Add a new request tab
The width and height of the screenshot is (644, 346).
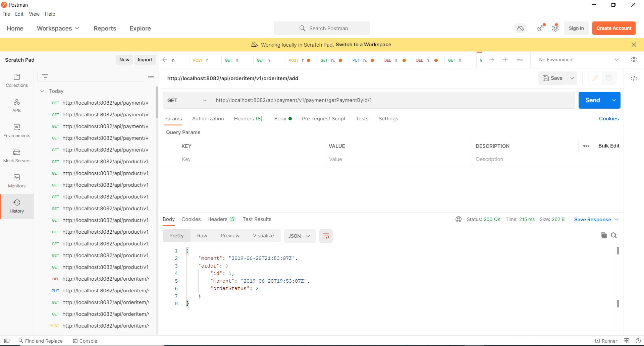(x=505, y=60)
